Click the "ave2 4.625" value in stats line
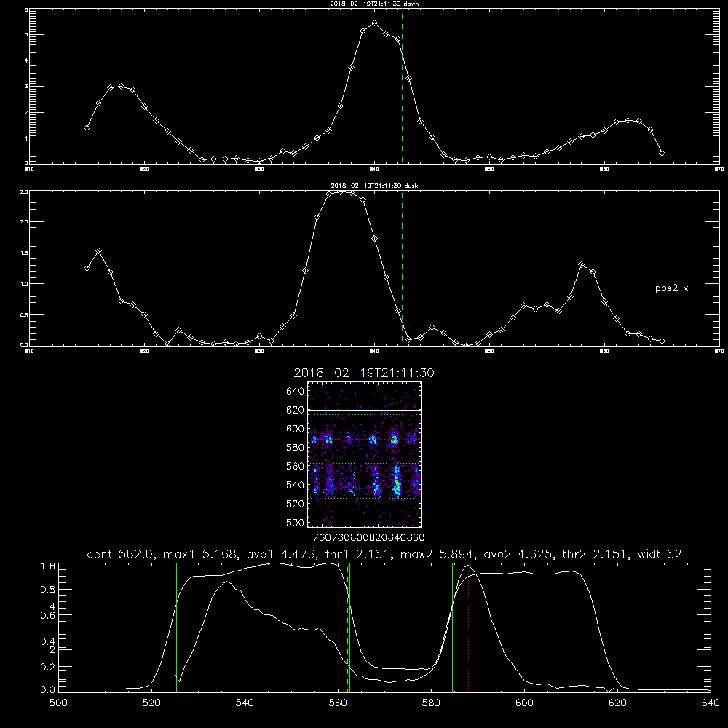Image resolution: width=728 pixels, height=728 pixels. pos(518,554)
